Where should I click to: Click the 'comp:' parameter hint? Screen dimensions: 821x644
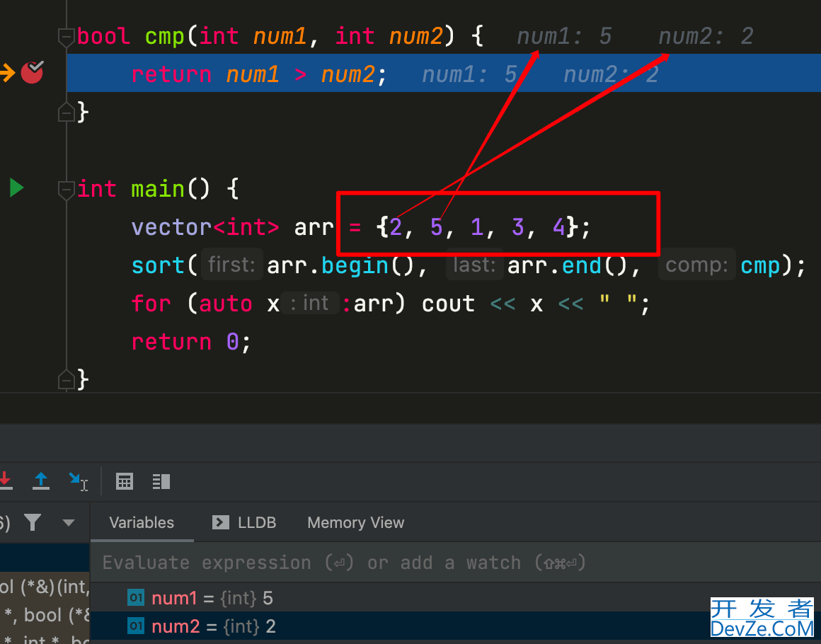point(697,265)
